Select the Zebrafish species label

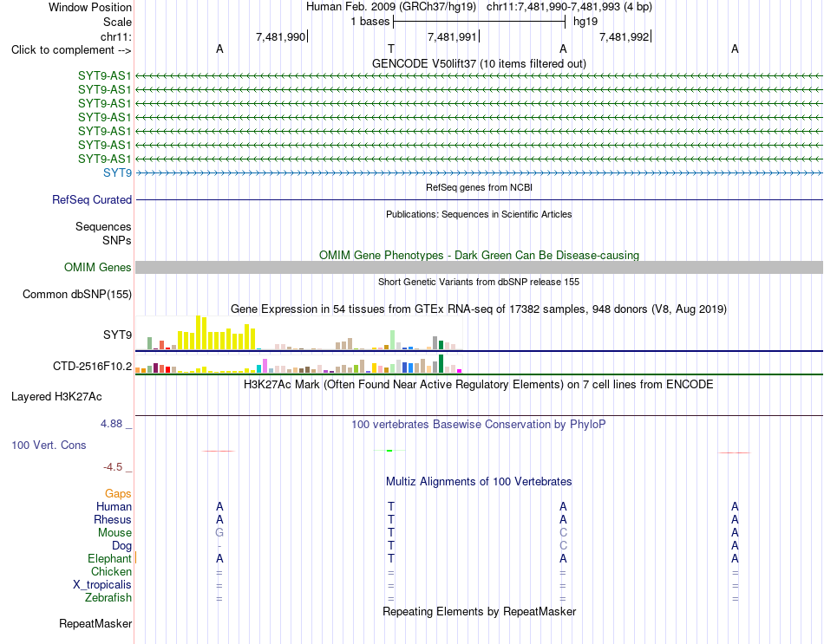point(108,598)
